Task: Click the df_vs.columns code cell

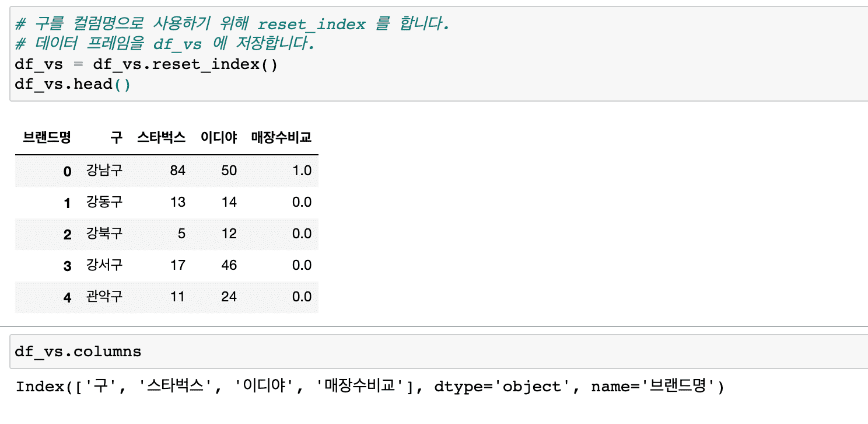Action: (439, 352)
